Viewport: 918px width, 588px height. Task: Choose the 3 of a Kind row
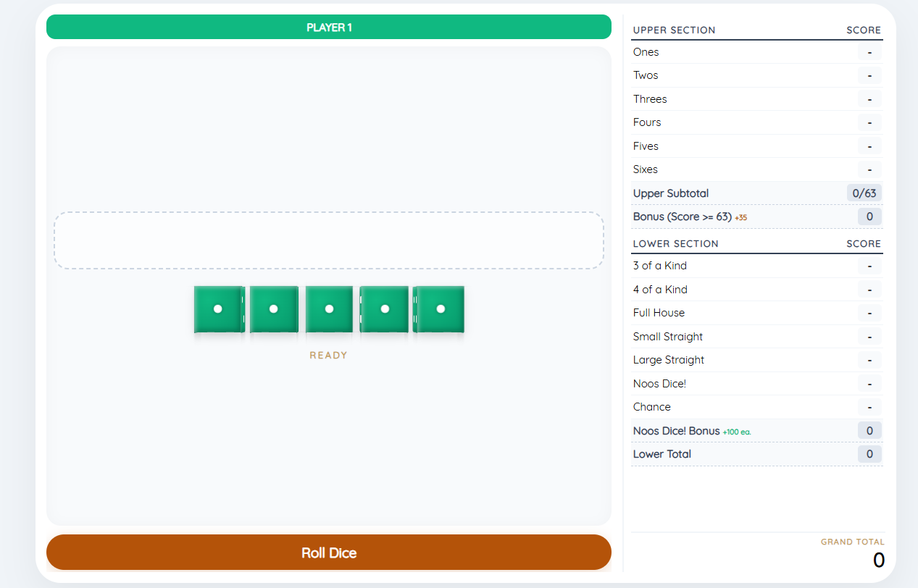[x=757, y=266]
